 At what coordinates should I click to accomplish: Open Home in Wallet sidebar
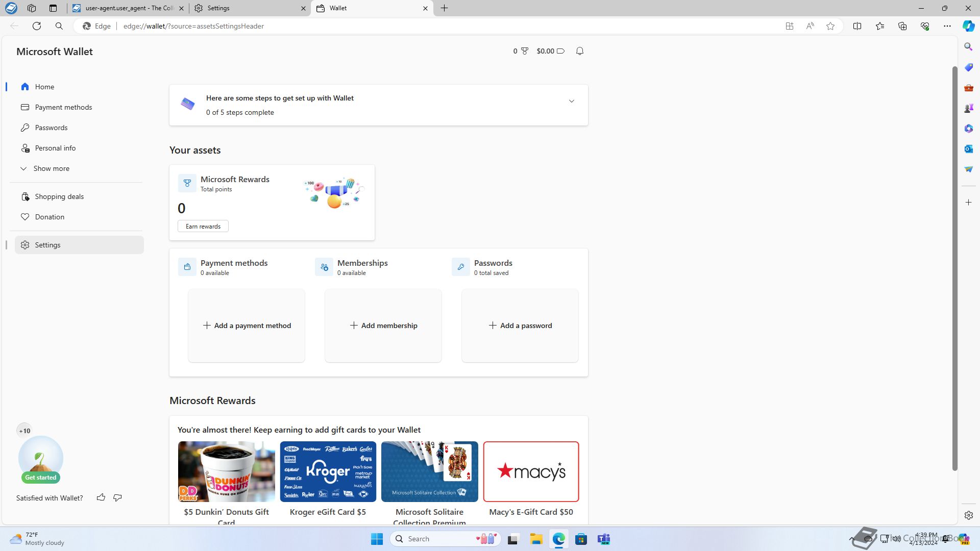pos(79,87)
